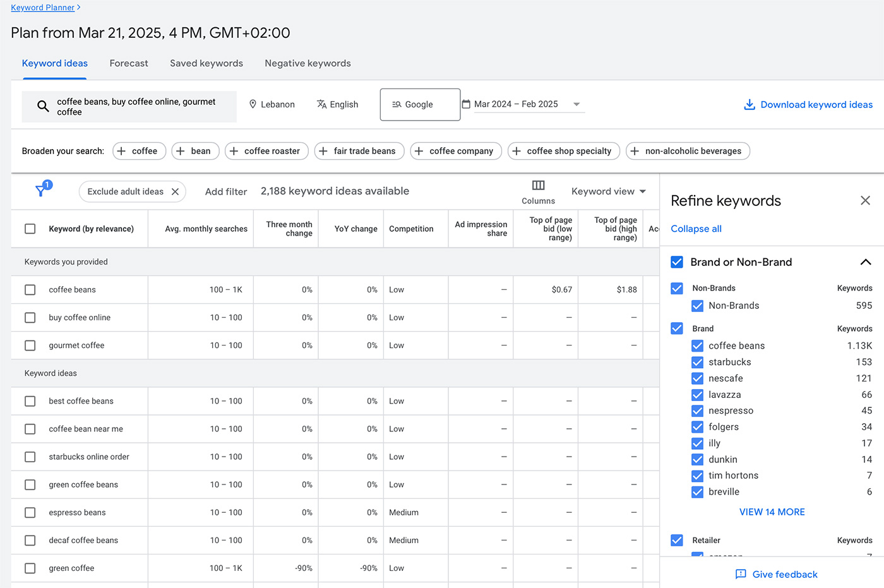The height and width of the screenshot is (588, 884).
Task: Click the Give feedback speech icon
Action: (x=741, y=574)
